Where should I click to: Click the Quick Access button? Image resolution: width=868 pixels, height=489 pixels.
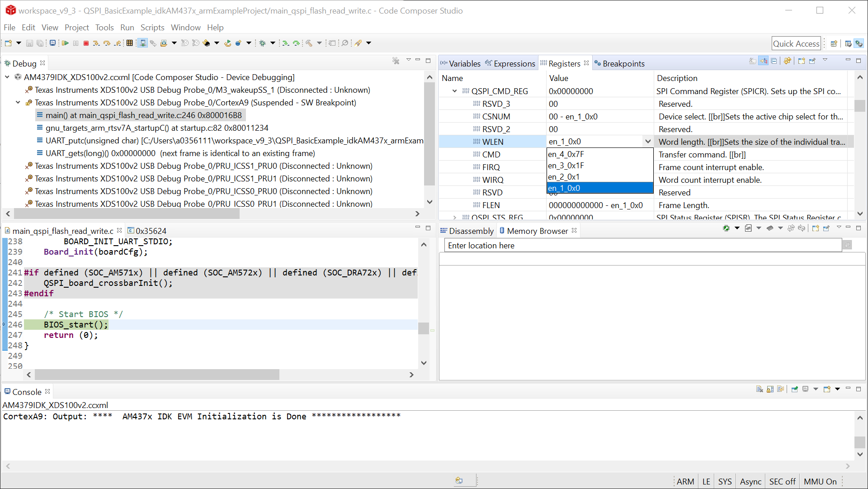tap(796, 43)
